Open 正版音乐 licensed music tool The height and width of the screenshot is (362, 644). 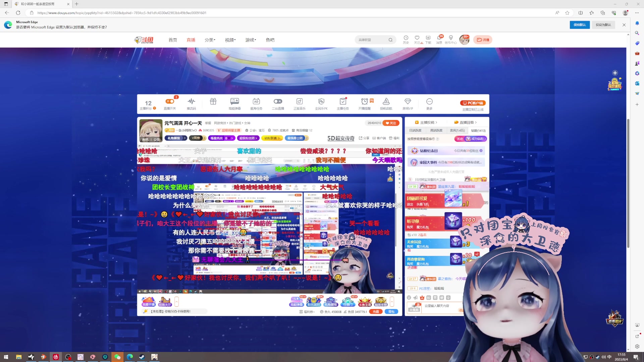299,104
